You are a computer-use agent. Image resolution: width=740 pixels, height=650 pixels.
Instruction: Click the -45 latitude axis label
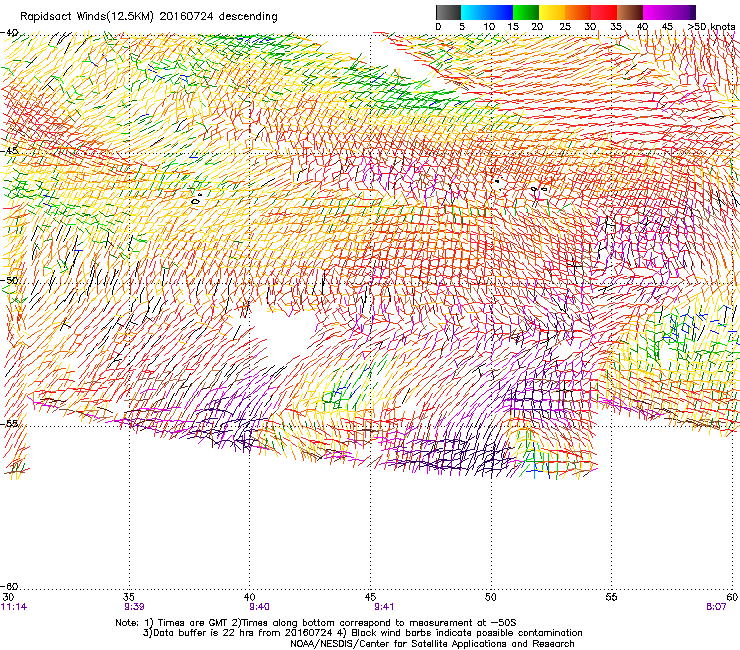pos(9,151)
